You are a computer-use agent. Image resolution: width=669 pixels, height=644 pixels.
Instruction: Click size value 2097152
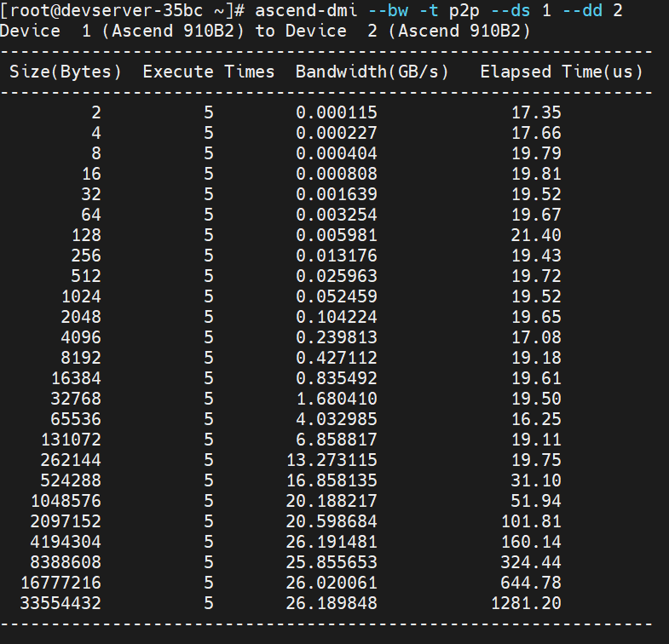pos(66,521)
